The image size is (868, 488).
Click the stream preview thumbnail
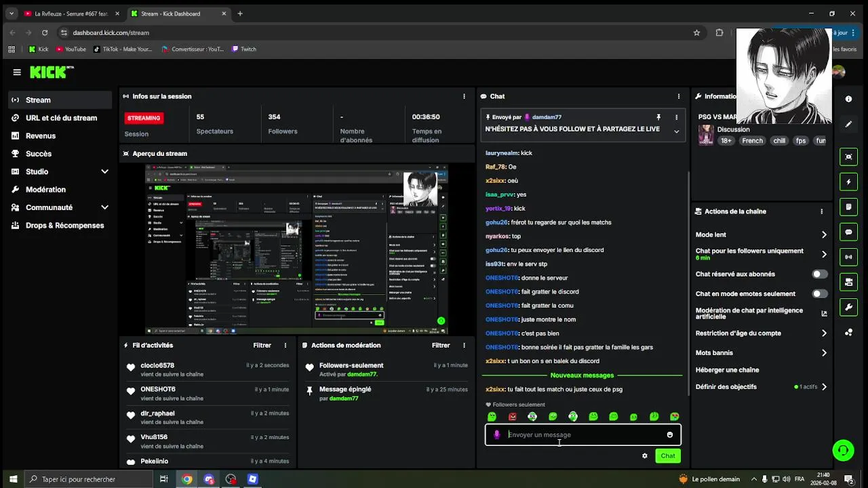[297, 249]
